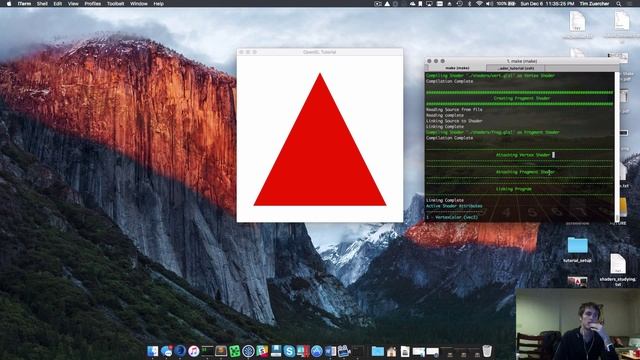Open the Profiles menu

[x=93, y=4]
